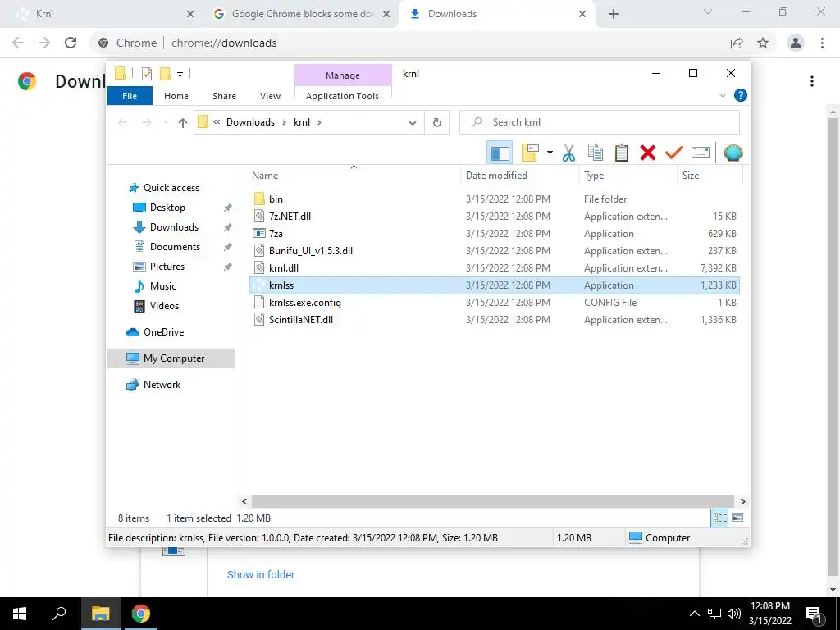The height and width of the screenshot is (630, 840).
Task: Open the address bar history dropdown
Action: pos(413,123)
